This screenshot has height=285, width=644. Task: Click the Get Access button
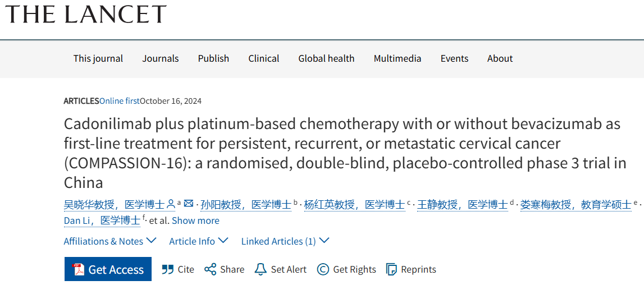point(108,269)
